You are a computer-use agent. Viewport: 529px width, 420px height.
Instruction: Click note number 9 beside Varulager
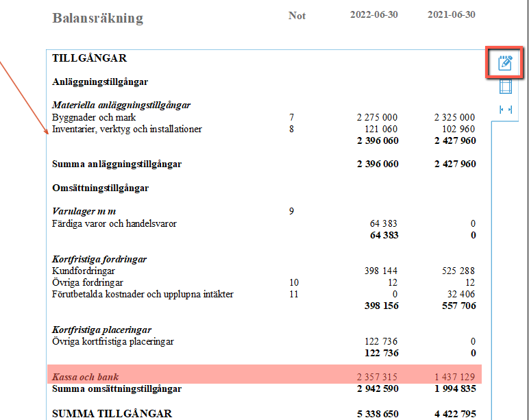coord(291,211)
